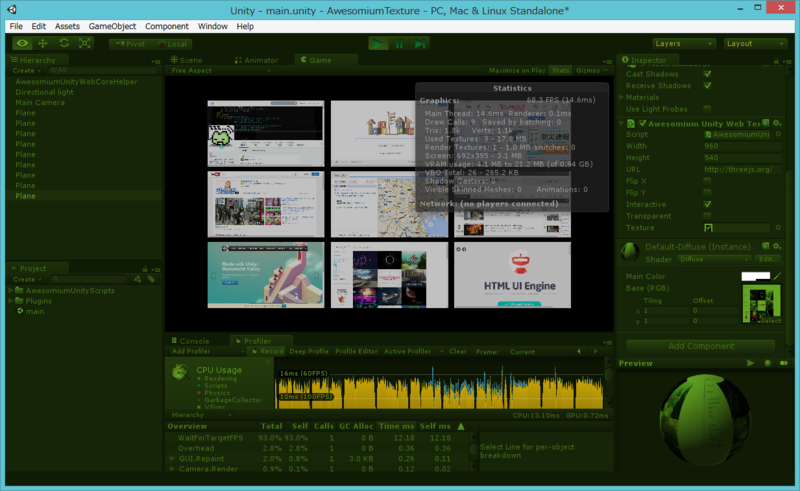Open Awesomium component help icon

tap(765, 124)
